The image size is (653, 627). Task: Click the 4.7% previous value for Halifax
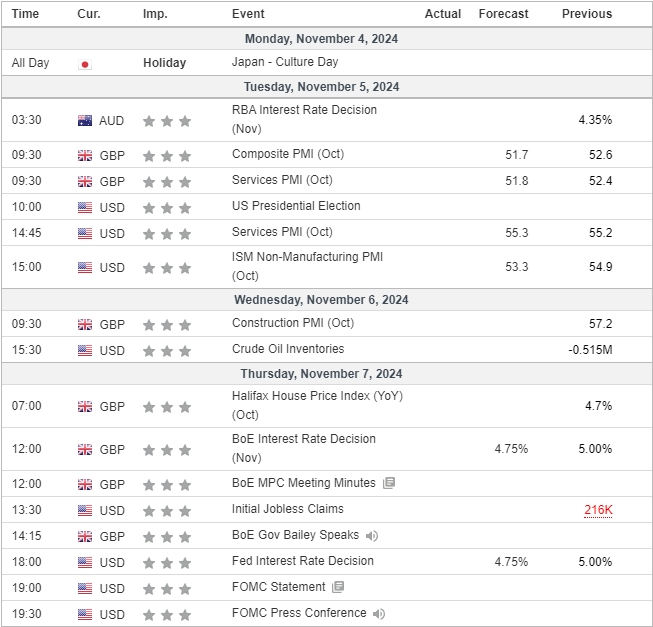[x=598, y=406]
